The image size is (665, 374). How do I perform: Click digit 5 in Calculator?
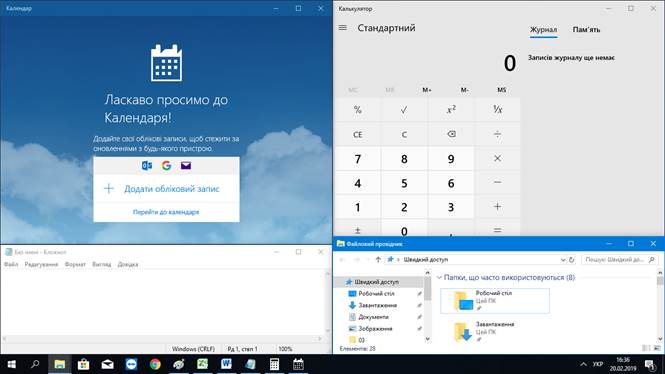404,182
